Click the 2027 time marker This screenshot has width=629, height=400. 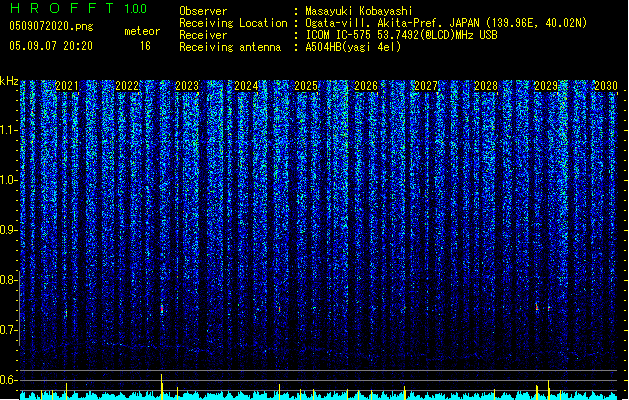(x=426, y=86)
